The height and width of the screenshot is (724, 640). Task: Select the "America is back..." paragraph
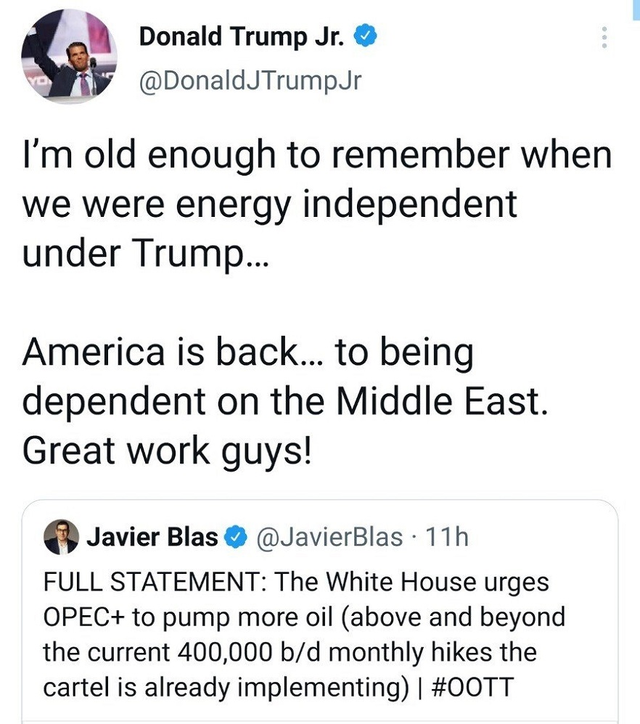click(x=248, y=353)
